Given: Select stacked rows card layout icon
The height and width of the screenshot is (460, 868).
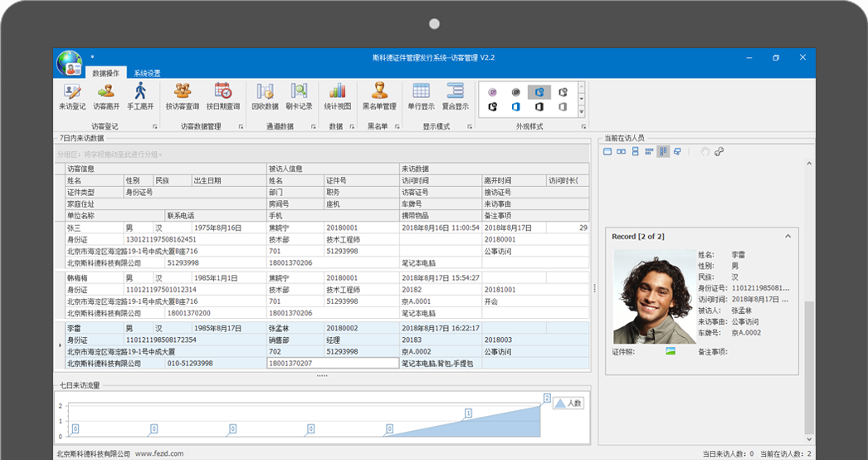Looking at the screenshot, I should click(635, 151).
